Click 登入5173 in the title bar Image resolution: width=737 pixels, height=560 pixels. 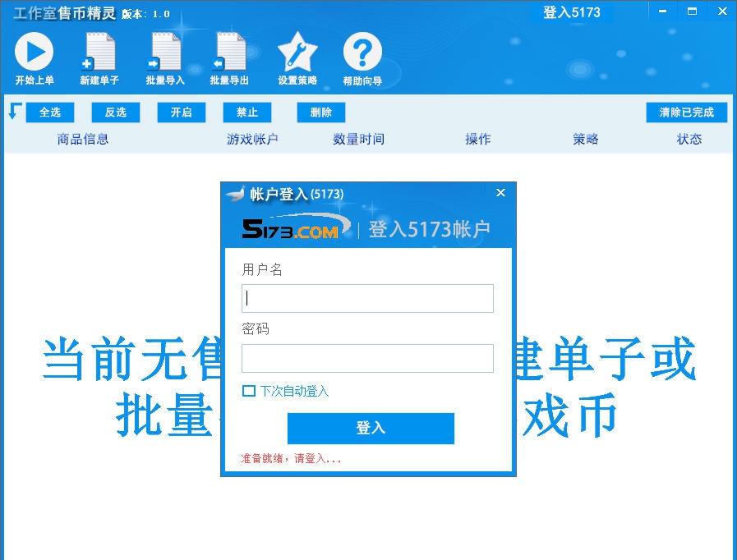point(573,11)
